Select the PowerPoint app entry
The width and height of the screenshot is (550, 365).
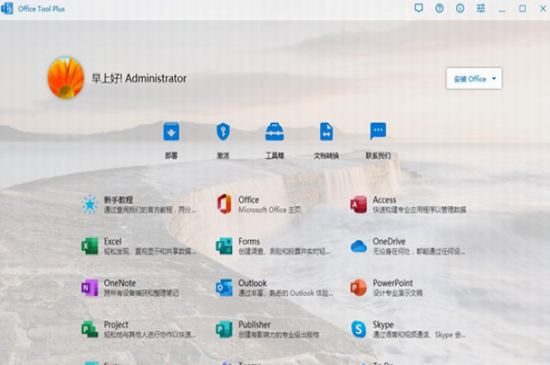pos(387,288)
